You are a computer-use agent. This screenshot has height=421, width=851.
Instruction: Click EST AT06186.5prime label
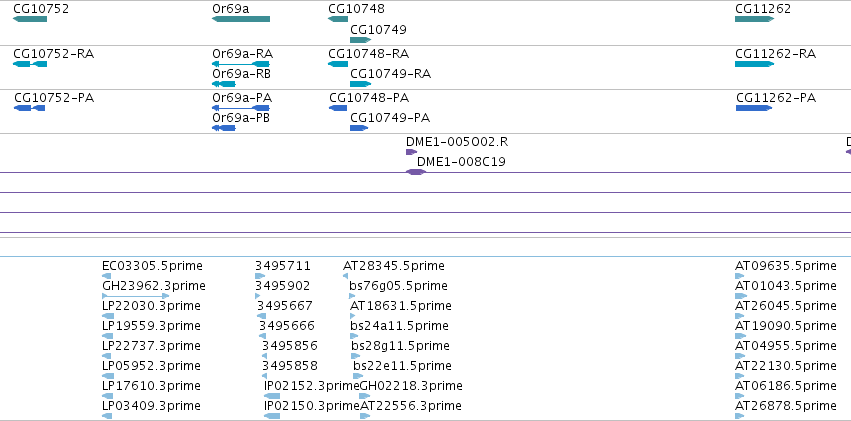pos(786,386)
